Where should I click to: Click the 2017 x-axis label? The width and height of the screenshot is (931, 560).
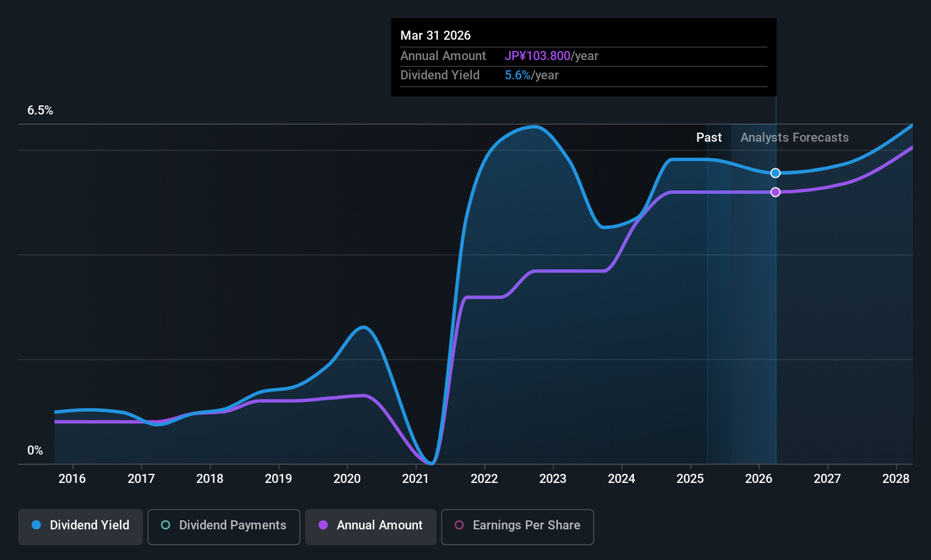[x=141, y=479]
